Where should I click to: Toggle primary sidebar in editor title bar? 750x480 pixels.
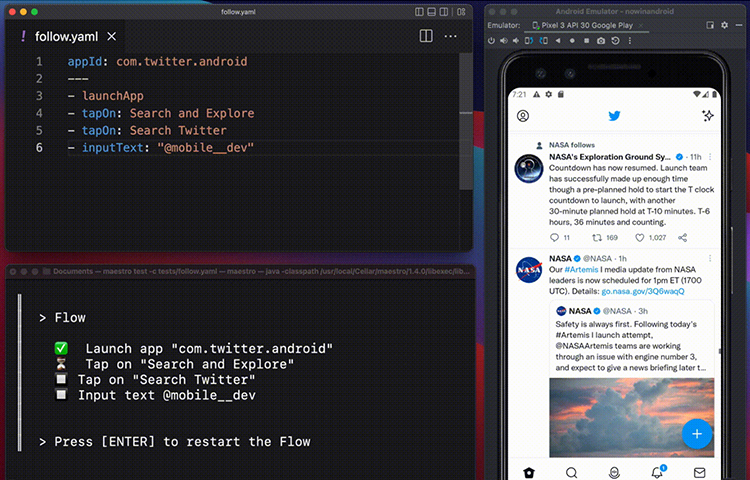pyautogui.click(x=419, y=12)
